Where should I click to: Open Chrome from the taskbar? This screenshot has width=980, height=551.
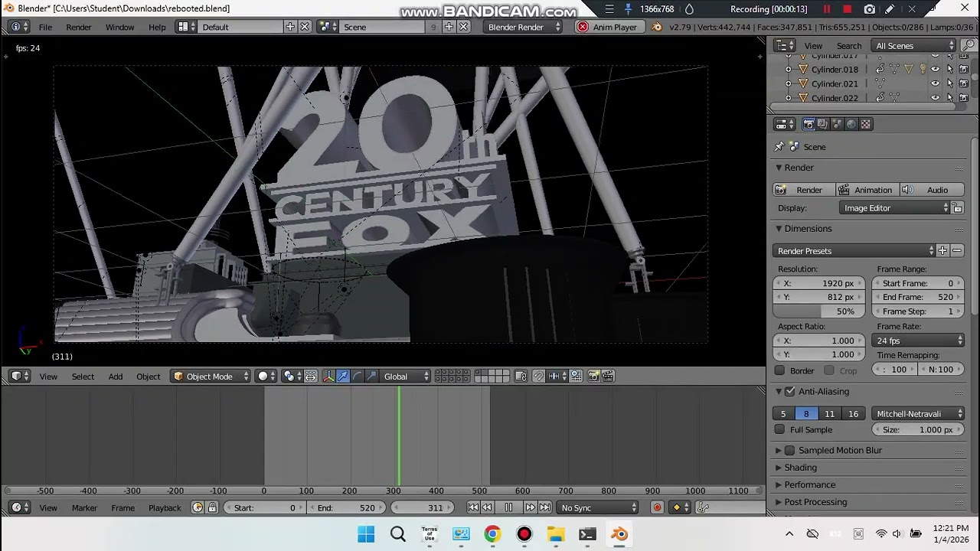(492, 534)
